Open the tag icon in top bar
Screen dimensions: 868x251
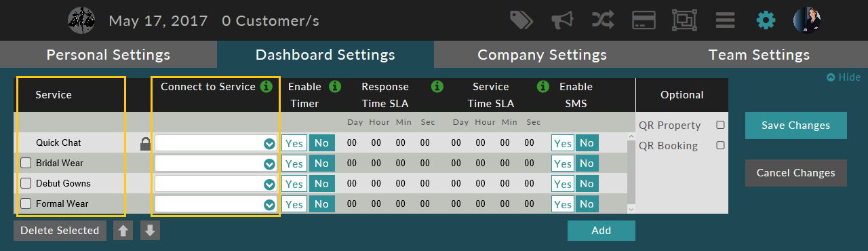521,20
